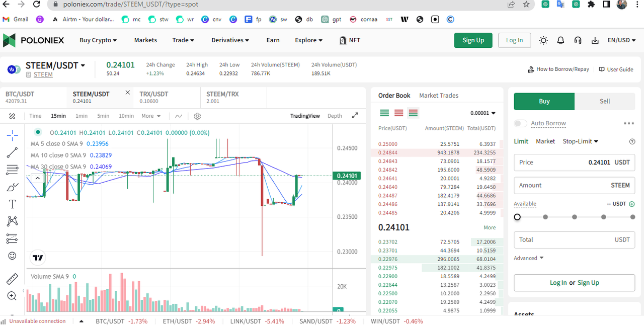Image resolution: width=644 pixels, height=326 pixels.
Task: Toggle the chart legend green status dot
Action: click(38, 132)
